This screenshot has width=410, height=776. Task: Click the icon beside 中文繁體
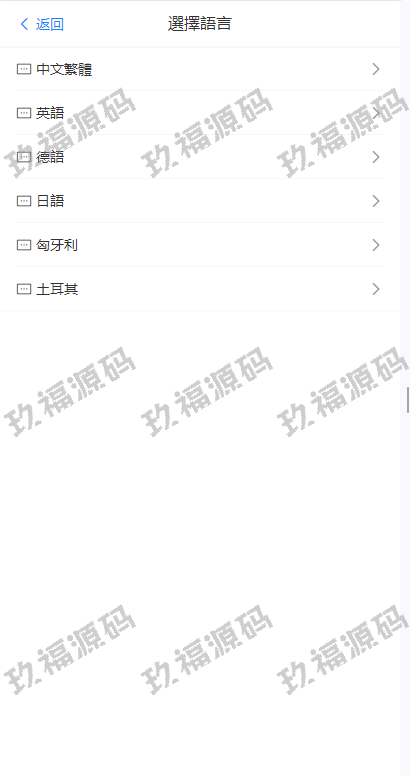(24, 69)
